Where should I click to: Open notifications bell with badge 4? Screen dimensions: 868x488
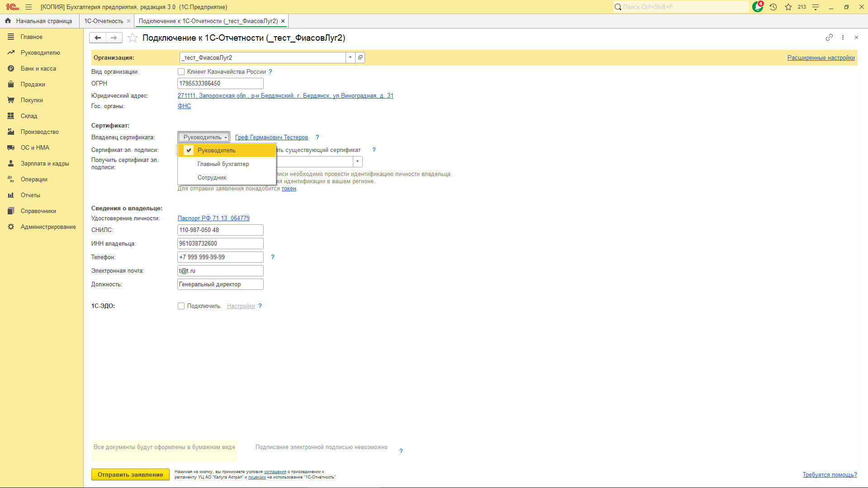tap(758, 7)
